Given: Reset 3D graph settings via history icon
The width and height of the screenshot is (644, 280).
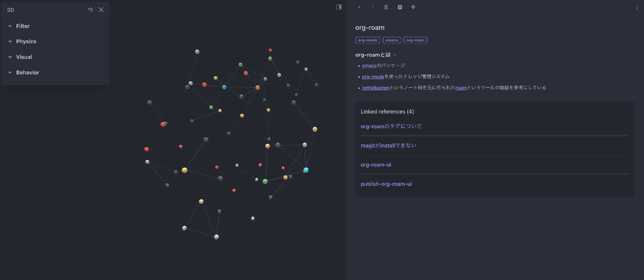Looking at the screenshot, I should point(91,10).
